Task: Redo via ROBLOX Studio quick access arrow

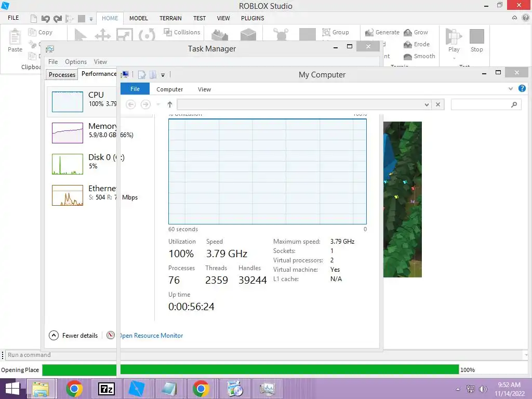Action: click(58, 19)
